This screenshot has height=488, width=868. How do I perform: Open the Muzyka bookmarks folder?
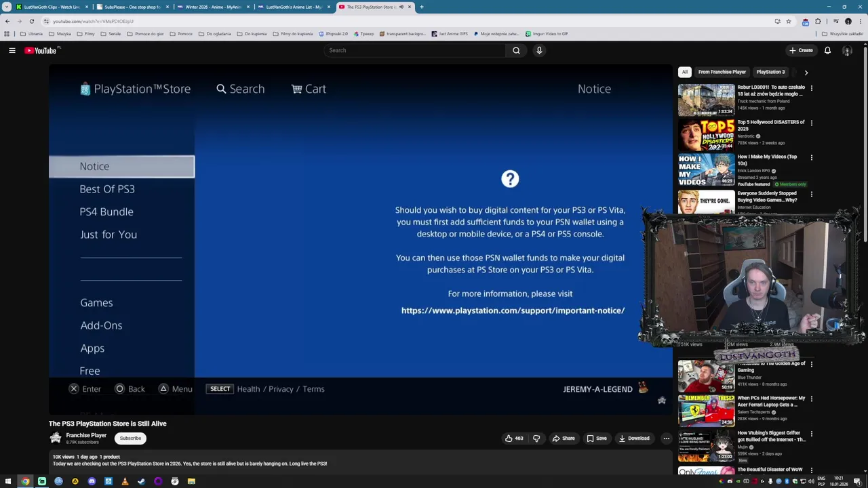point(60,34)
